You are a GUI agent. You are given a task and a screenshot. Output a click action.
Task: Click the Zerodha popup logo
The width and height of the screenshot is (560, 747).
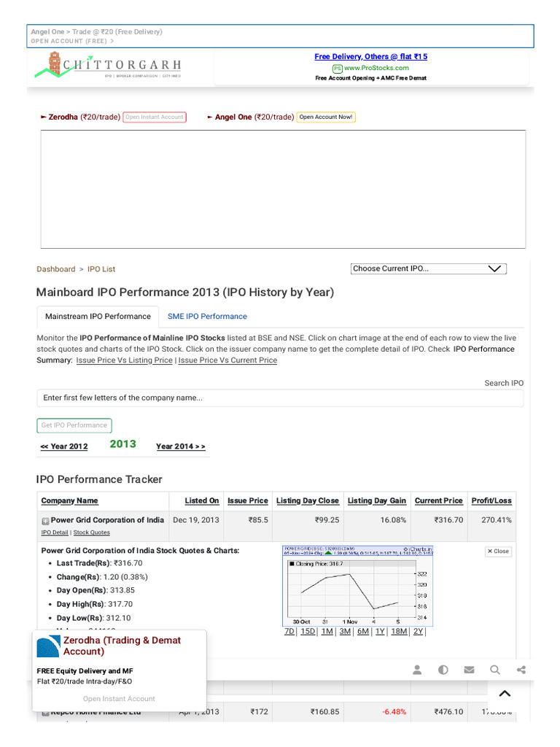pyautogui.click(x=48, y=646)
